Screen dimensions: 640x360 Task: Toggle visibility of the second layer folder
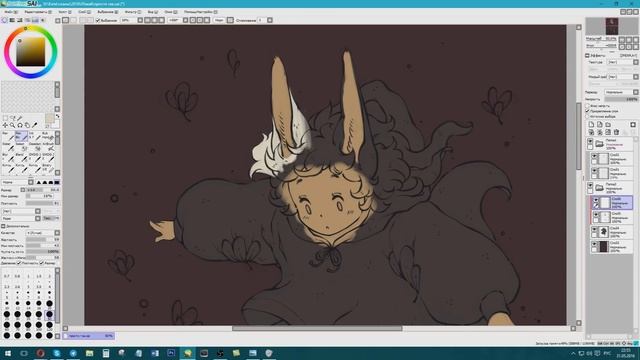[590, 185]
